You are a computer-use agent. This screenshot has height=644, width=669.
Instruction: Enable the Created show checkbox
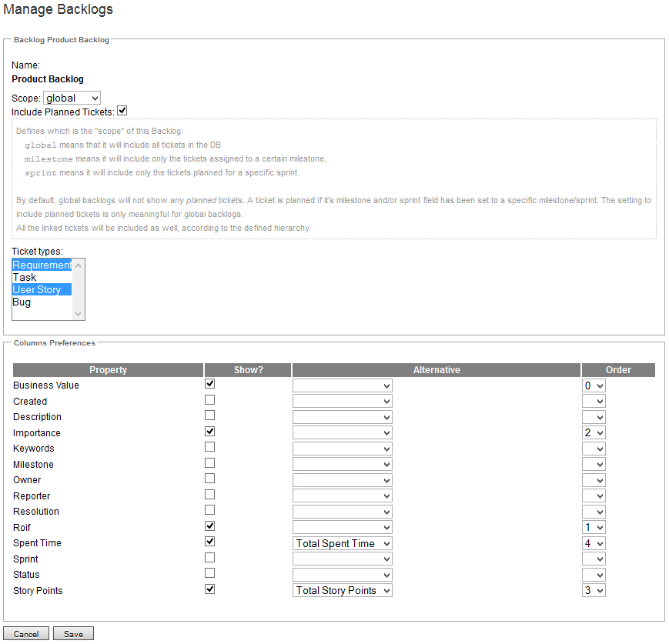[x=209, y=400]
